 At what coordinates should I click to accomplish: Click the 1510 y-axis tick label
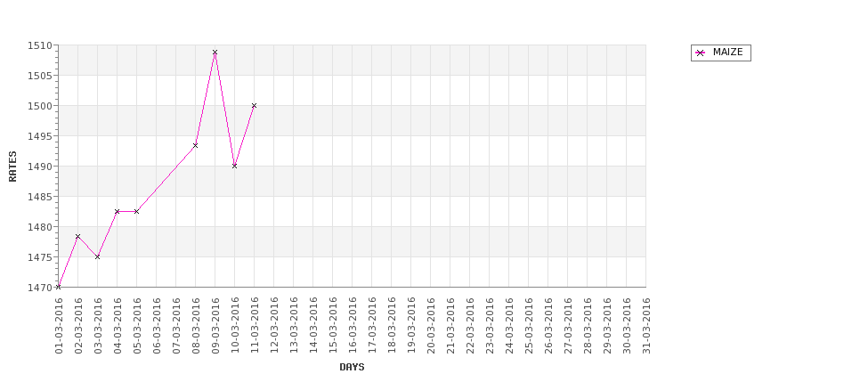pyautogui.click(x=40, y=45)
